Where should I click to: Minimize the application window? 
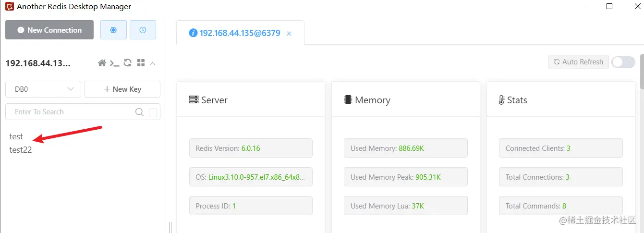click(581, 7)
